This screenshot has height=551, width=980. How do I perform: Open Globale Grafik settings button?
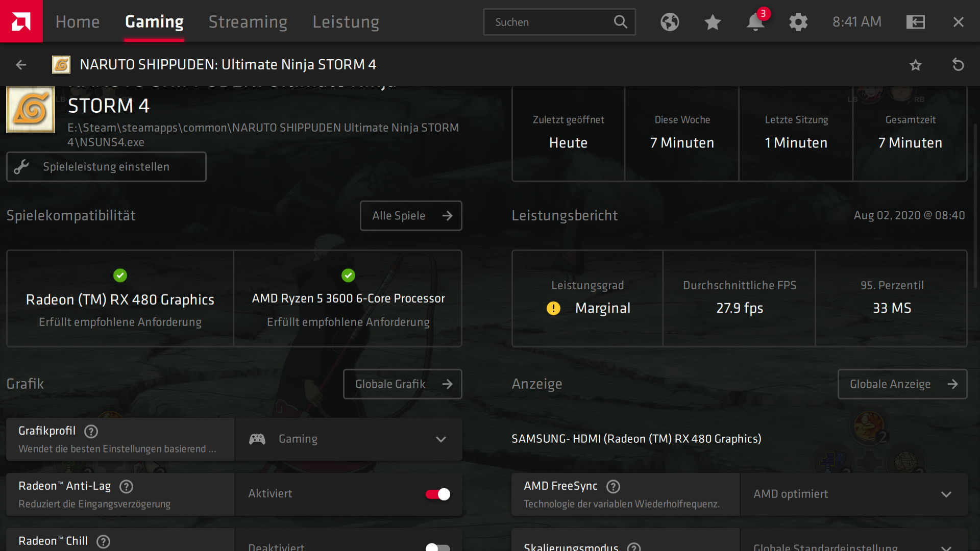click(402, 384)
